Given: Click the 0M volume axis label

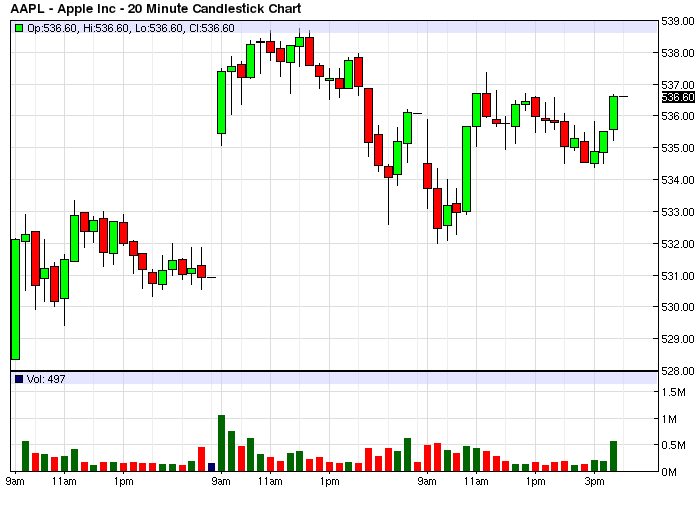Looking at the screenshot, I should (x=669, y=472).
